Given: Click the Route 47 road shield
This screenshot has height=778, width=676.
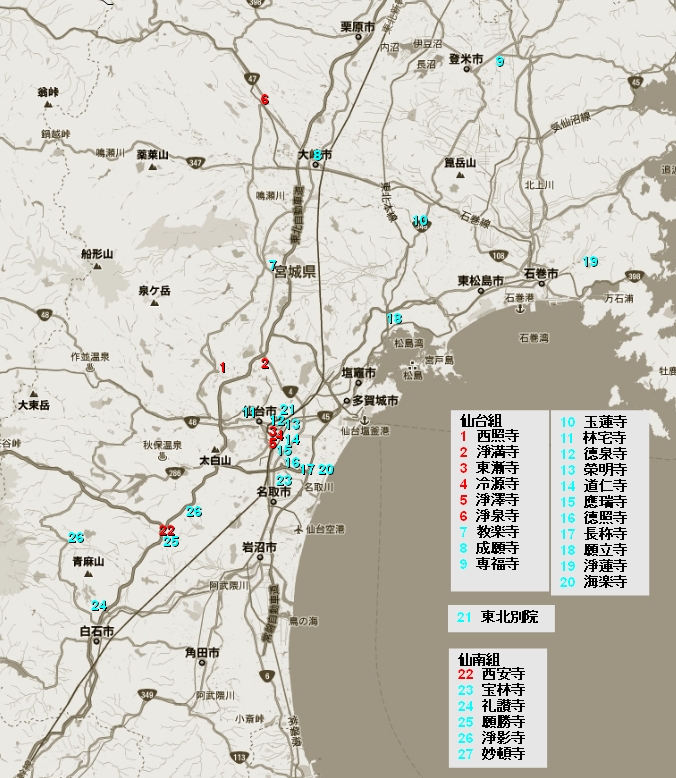Looking at the screenshot, I should [x=252, y=79].
